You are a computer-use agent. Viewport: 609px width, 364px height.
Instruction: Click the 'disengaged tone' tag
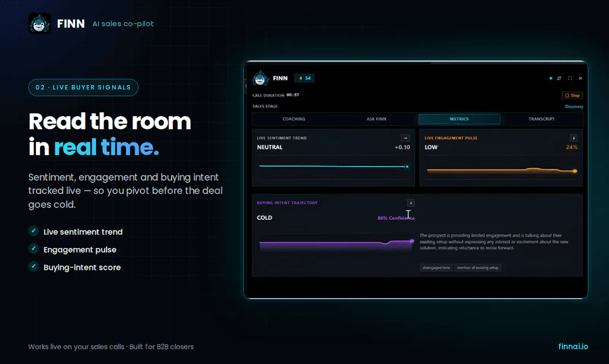[x=436, y=268]
